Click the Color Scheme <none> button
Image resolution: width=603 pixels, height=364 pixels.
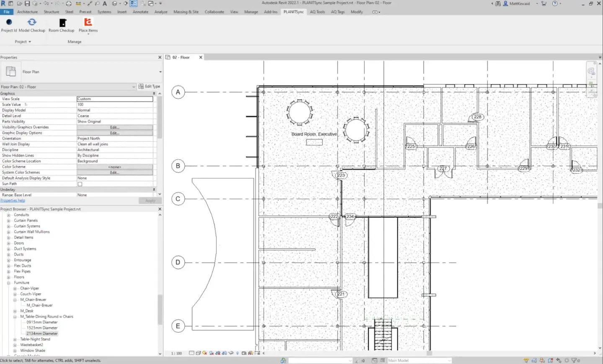[115, 167]
